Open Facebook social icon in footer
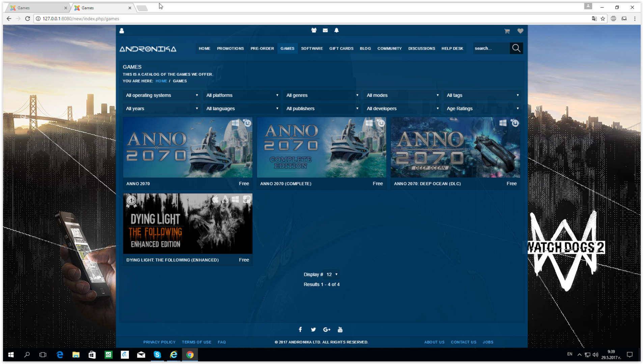The height and width of the screenshot is (364, 643). coord(300,330)
